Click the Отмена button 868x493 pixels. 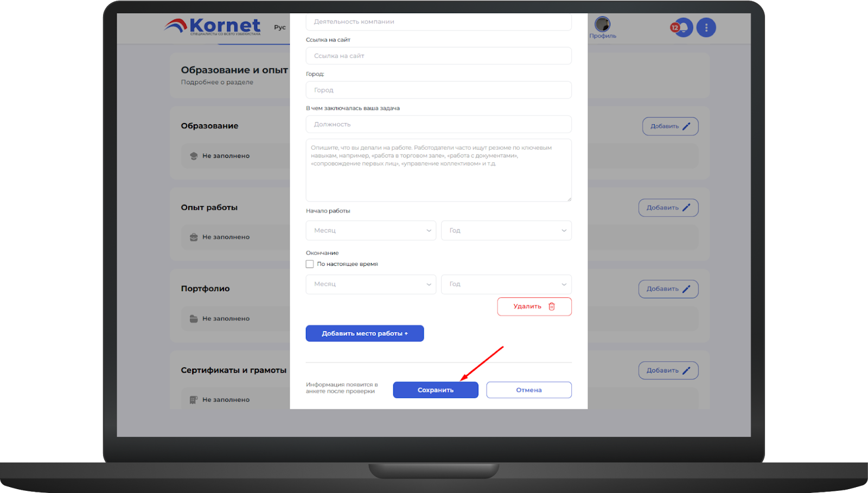(529, 390)
